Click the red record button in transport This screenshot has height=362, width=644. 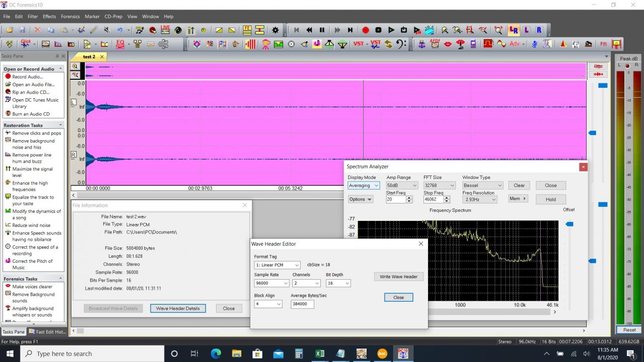click(x=365, y=30)
